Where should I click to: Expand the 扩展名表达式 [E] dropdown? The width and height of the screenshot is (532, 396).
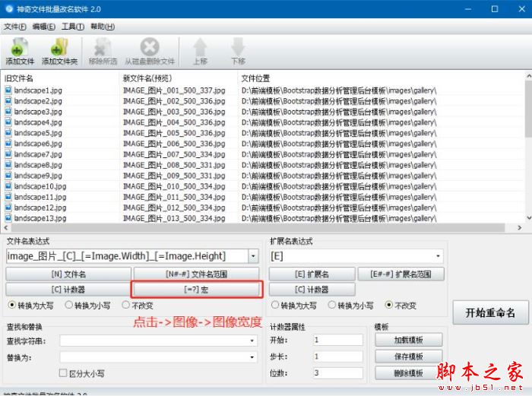[438, 256]
